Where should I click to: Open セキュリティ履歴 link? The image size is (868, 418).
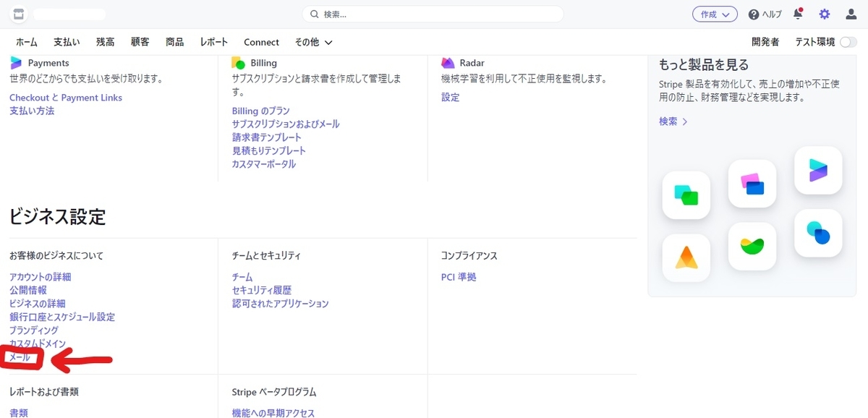coord(262,290)
